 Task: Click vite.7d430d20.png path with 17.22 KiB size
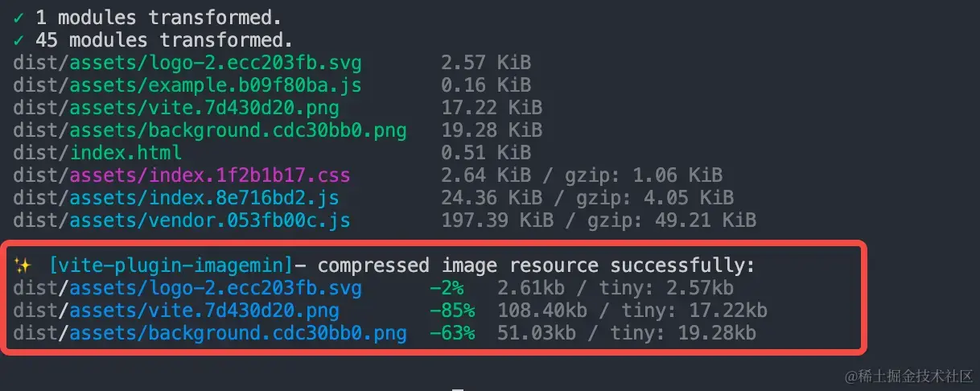(x=175, y=107)
